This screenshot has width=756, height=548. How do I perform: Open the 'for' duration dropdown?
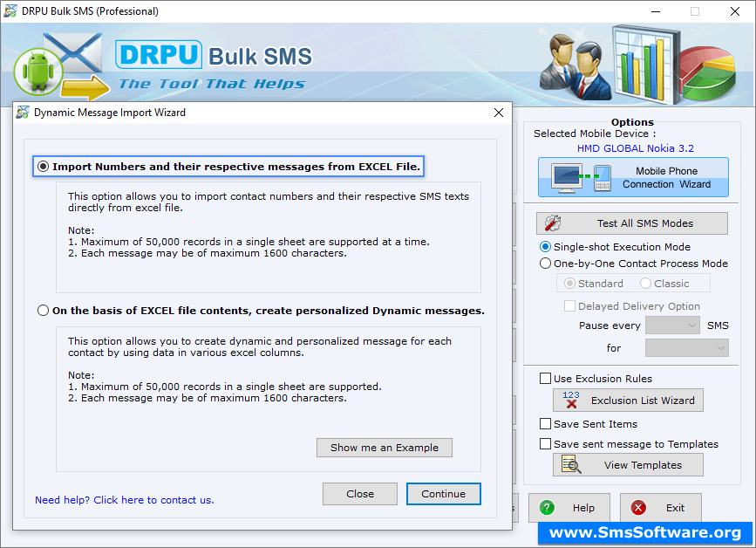click(686, 348)
